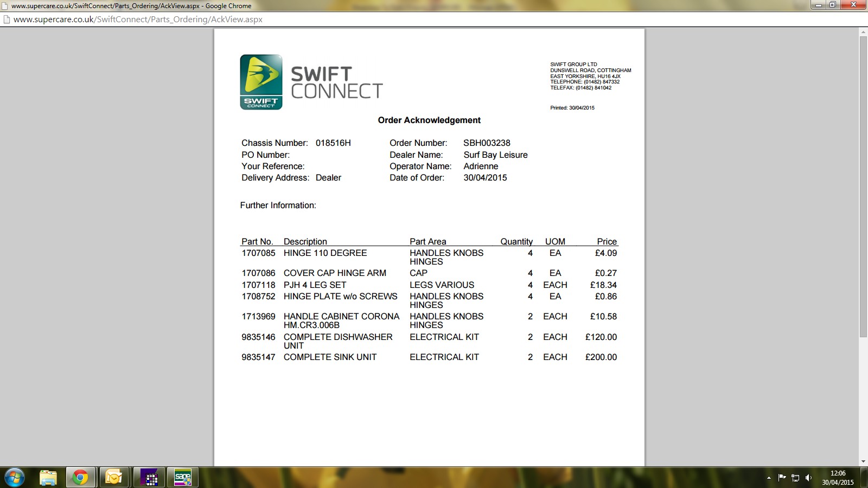Click the scrollbar down arrow
Viewport: 868px width, 488px height.
[863, 462]
